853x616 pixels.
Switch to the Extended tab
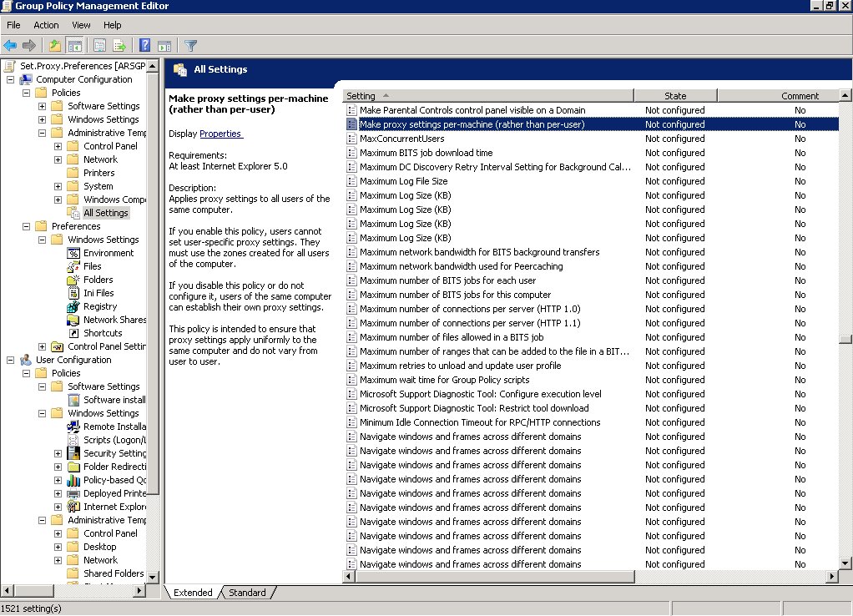(x=193, y=593)
